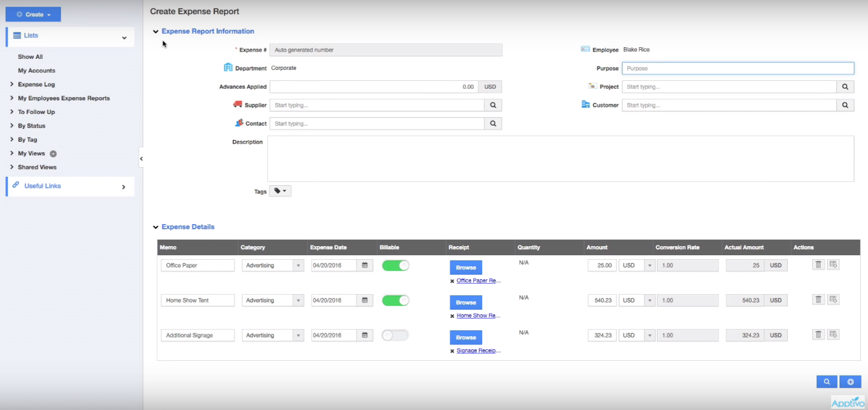
Task: Open the currency dropdown for Home Show Tent
Action: coord(651,300)
